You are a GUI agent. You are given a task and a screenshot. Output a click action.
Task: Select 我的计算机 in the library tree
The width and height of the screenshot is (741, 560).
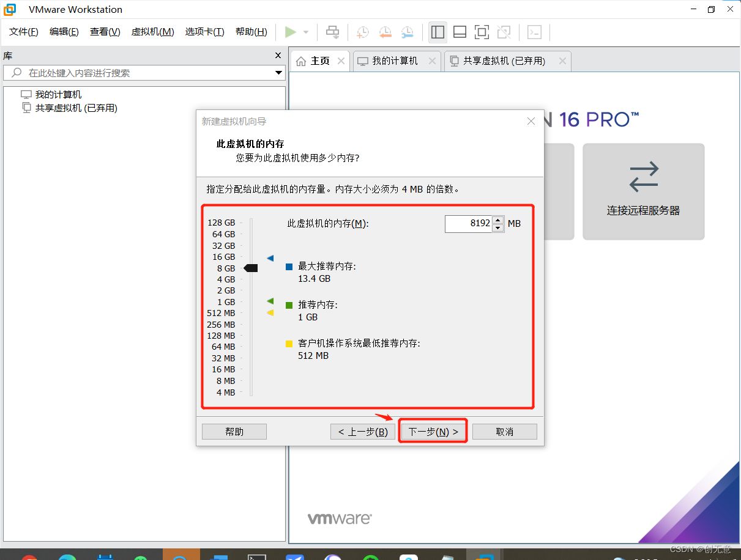pyautogui.click(x=58, y=95)
